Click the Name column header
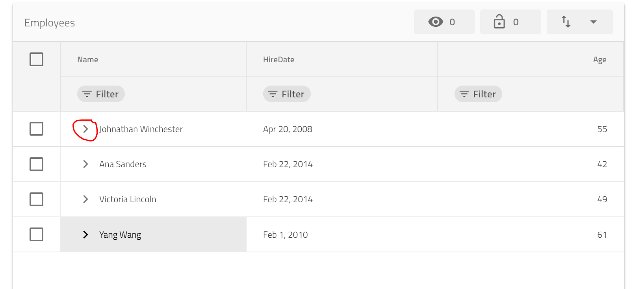Image resolution: width=644 pixels, height=289 pixels. coord(87,59)
